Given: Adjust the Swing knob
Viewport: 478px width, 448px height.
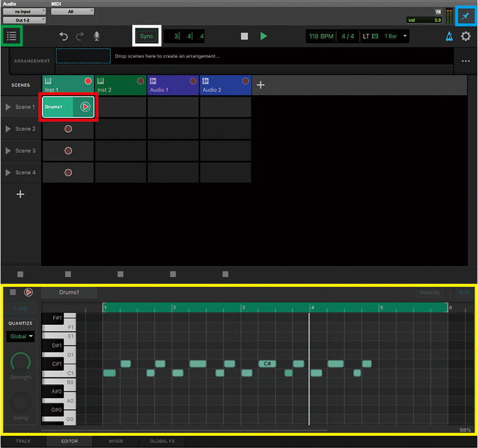Looking at the screenshot, I should (x=20, y=403).
